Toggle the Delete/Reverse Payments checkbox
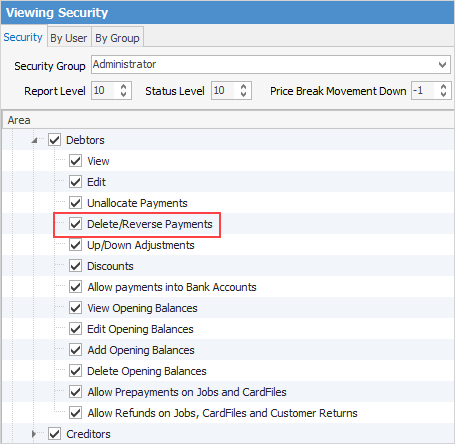 click(x=75, y=224)
